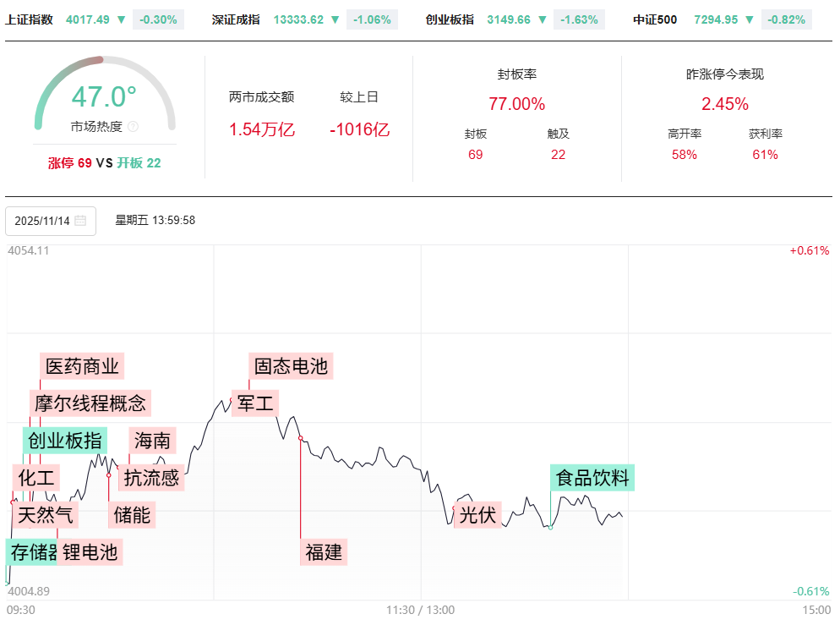The image size is (840, 625).
Task: Click the down arrow next to 上证指数 value
Action: (122, 19)
